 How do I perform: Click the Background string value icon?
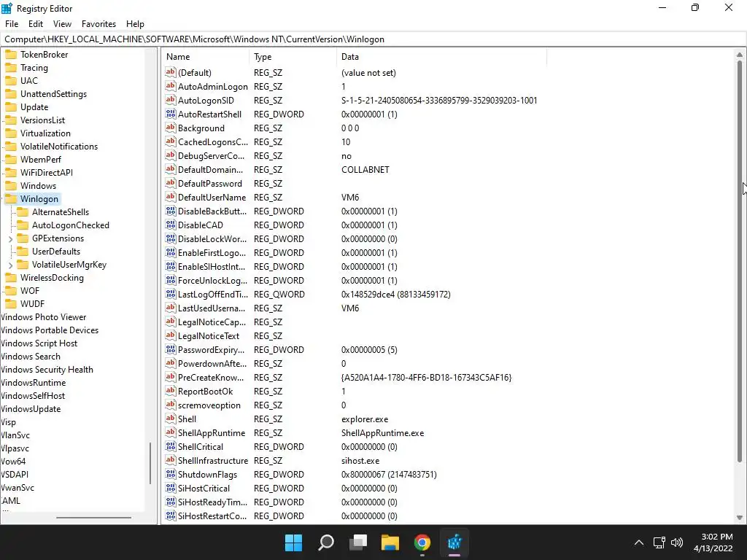point(170,128)
